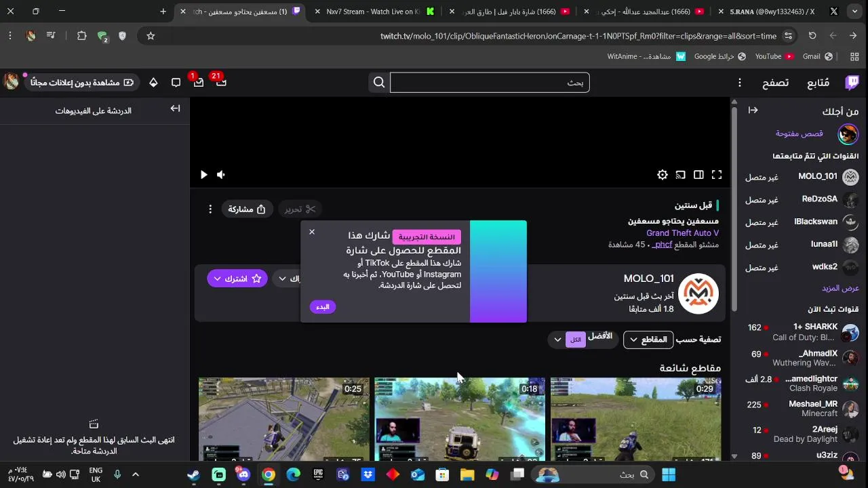Screen dimensions: 868x488
Task: Open the MOLO_101 channel avatar
Action: [x=698, y=293]
